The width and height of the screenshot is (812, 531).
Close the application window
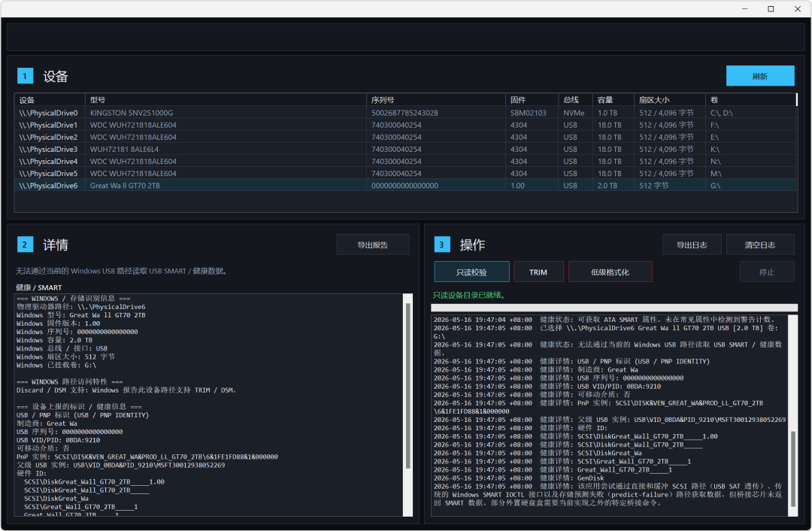798,9
